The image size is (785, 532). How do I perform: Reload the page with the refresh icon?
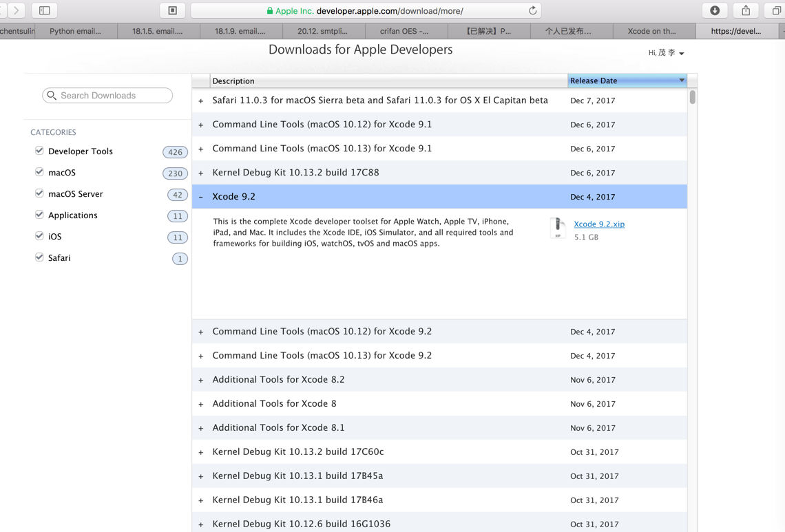(x=533, y=10)
